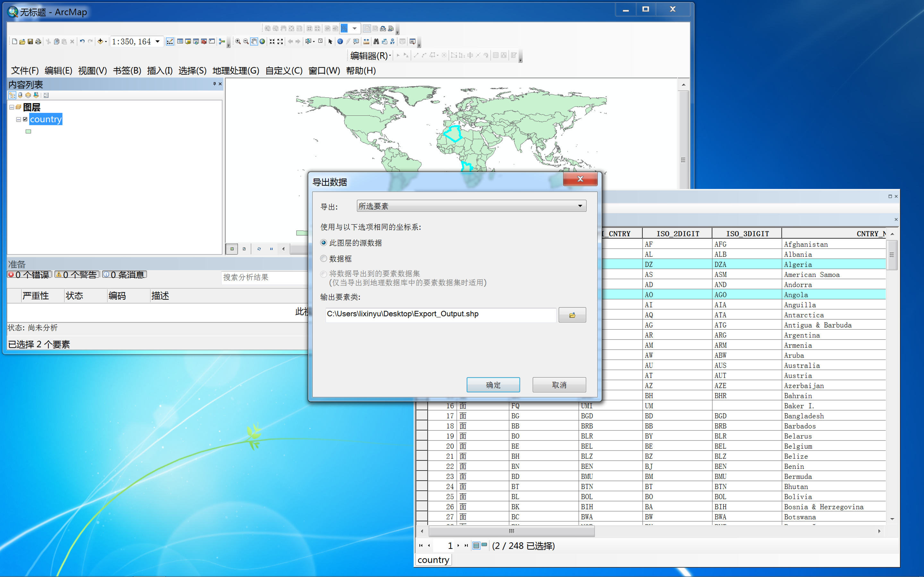Open the 导出 所选要素 dropdown
The height and width of the screenshot is (577, 924).
pyautogui.click(x=580, y=206)
